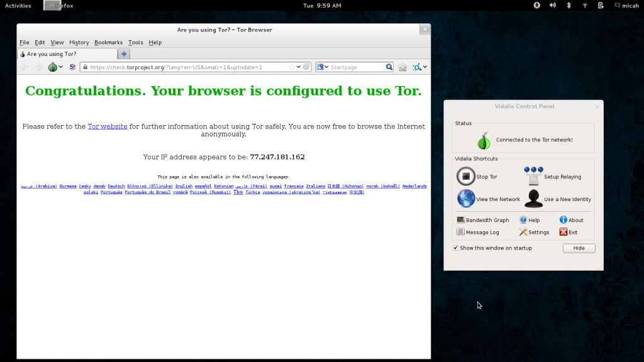Click the Hide button in Vidalia

coord(579,248)
